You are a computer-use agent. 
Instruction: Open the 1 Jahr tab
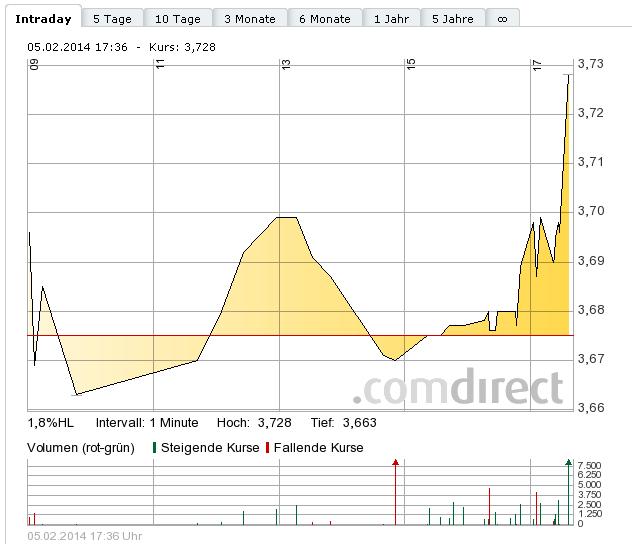click(391, 19)
